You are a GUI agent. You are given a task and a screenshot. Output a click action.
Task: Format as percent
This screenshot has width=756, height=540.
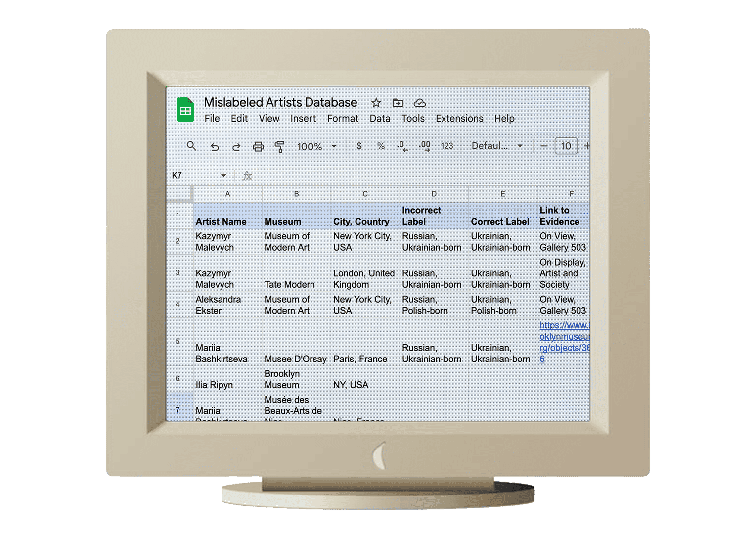(x=381, y=146)
